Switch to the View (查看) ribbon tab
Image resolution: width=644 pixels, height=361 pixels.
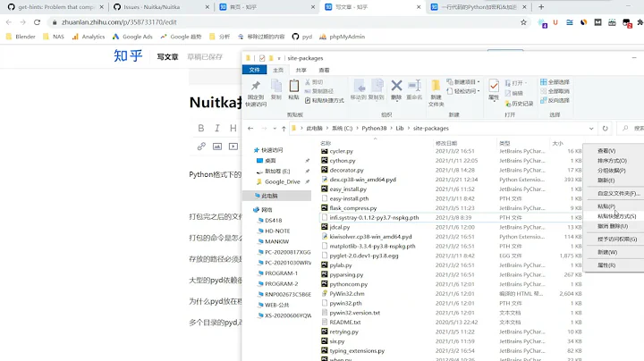coord(324,71)
